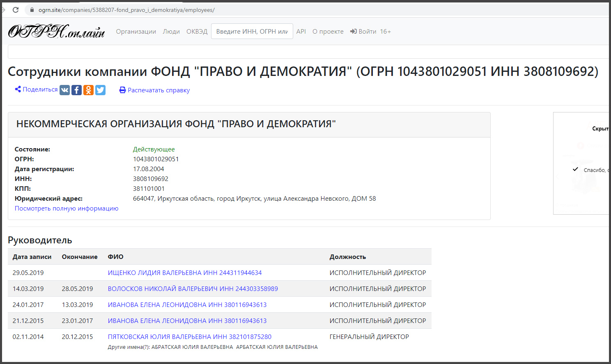Share page via VK icon

click(x=65, y=90)
